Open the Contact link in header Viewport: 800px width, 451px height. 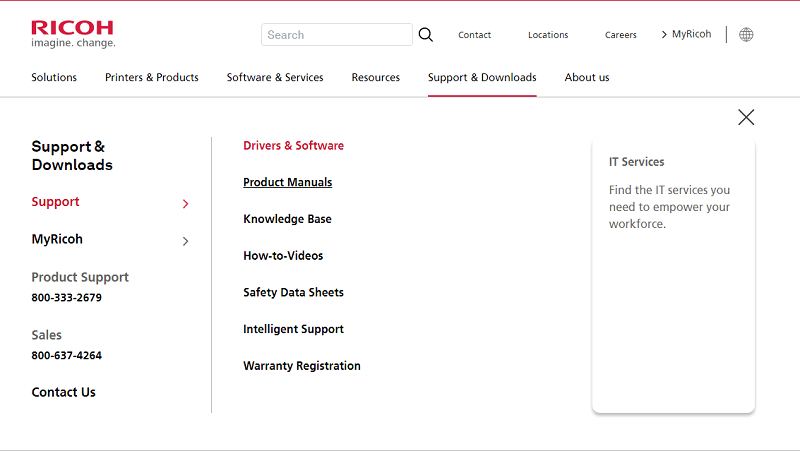click(474, 35)
